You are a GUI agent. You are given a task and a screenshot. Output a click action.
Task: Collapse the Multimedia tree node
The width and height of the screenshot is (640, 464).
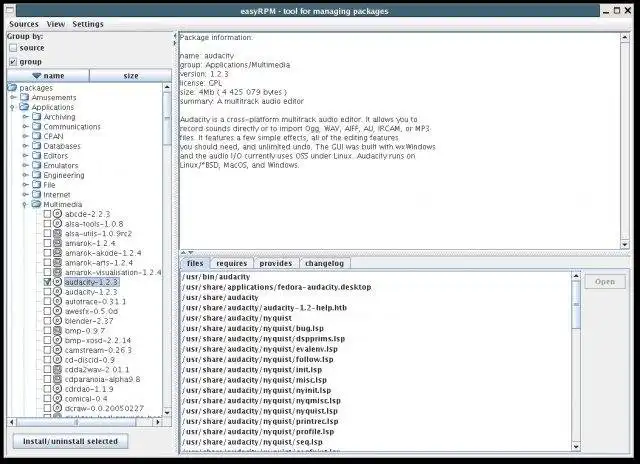pyautogui.click(x=24, y=204)
